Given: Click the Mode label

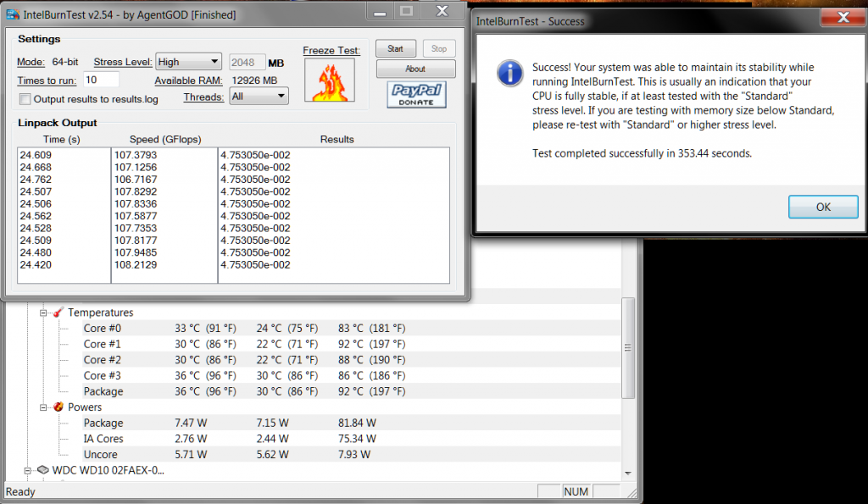Looking at the screenshot, I should tap(31, 62).
